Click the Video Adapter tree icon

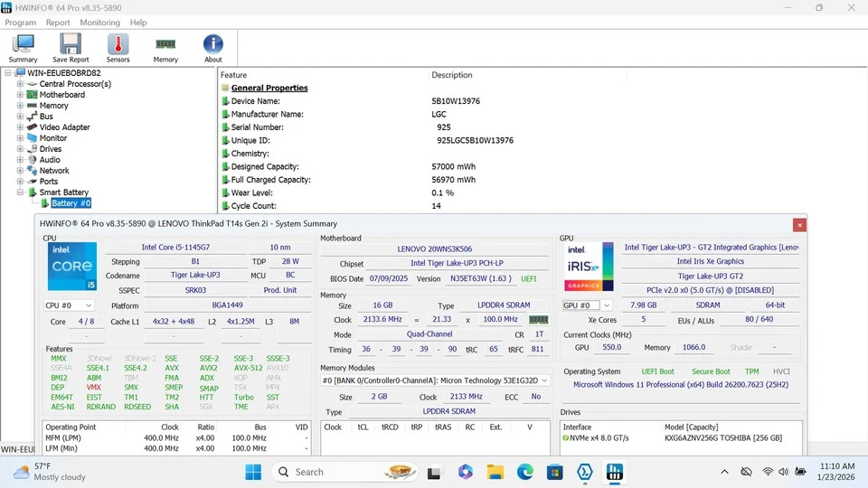click(x=33, y=127)
